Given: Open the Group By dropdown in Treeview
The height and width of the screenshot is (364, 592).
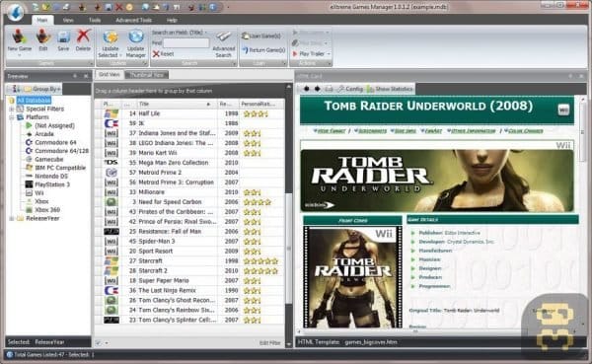Looking at the screenshot, I should [42, 89].
